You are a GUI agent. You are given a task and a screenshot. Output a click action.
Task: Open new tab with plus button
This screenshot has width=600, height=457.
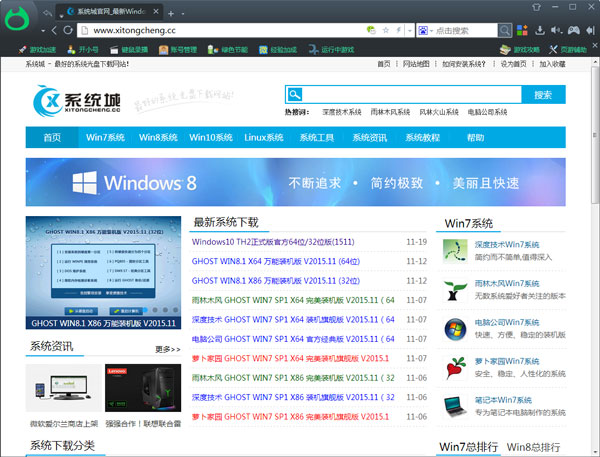(171, 14)
